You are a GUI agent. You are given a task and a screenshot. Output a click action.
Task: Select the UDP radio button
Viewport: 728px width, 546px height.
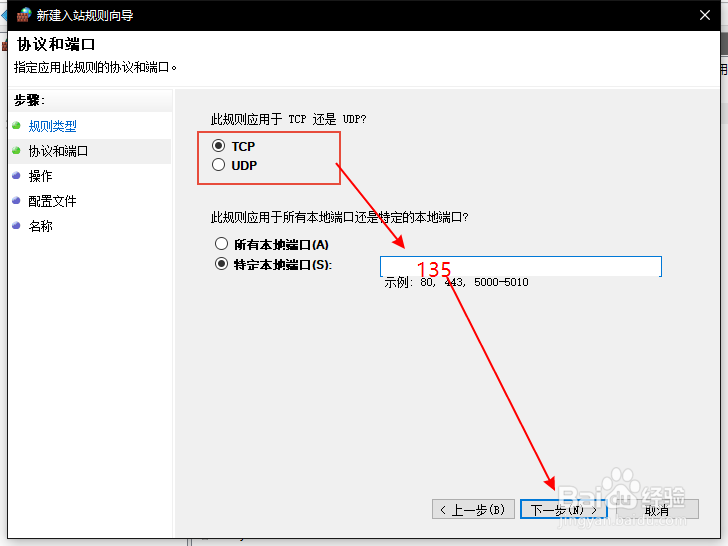point(219,165)
